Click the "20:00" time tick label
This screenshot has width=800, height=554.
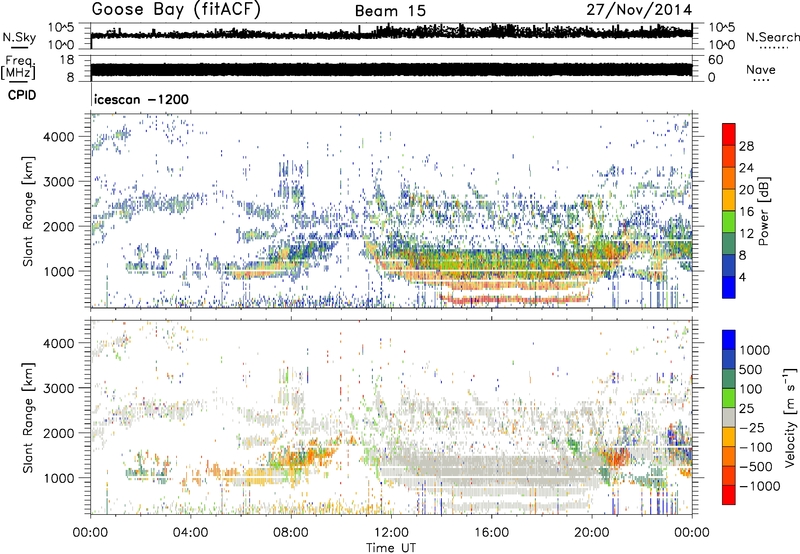(591, 533)
